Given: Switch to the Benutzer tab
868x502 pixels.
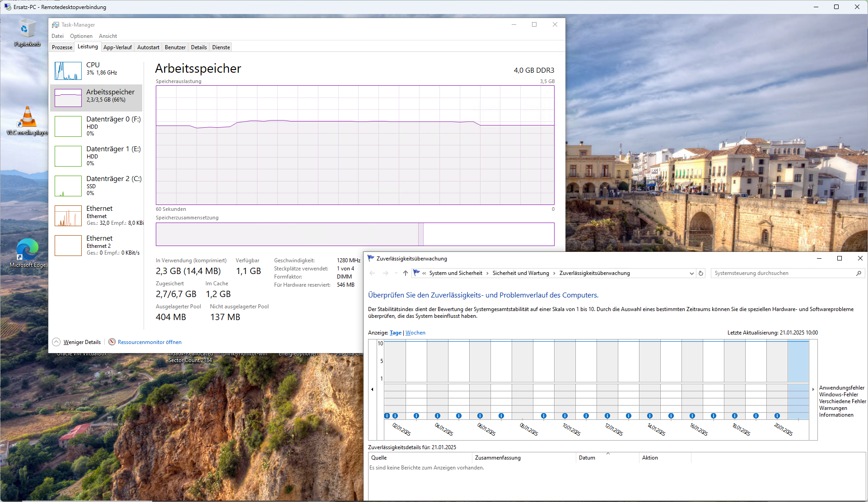Looking at the screenshot, I should (175, 47).
